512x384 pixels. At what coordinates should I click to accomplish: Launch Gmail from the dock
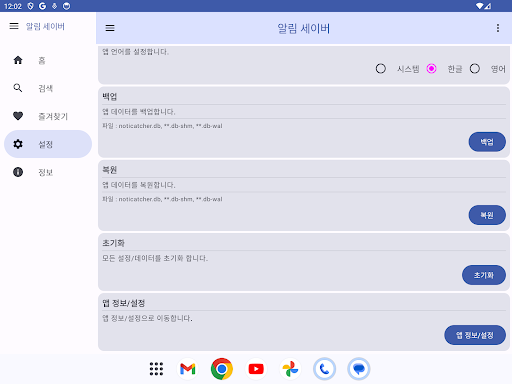188,369
